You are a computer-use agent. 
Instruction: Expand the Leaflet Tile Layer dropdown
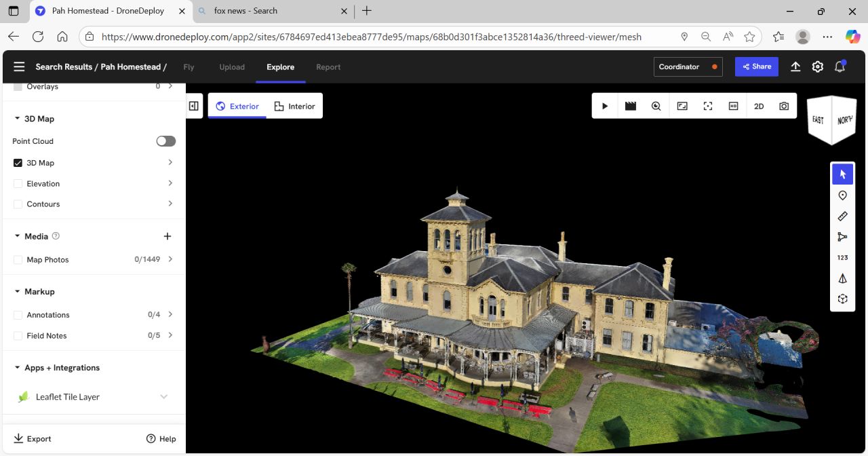coord(163,397)
